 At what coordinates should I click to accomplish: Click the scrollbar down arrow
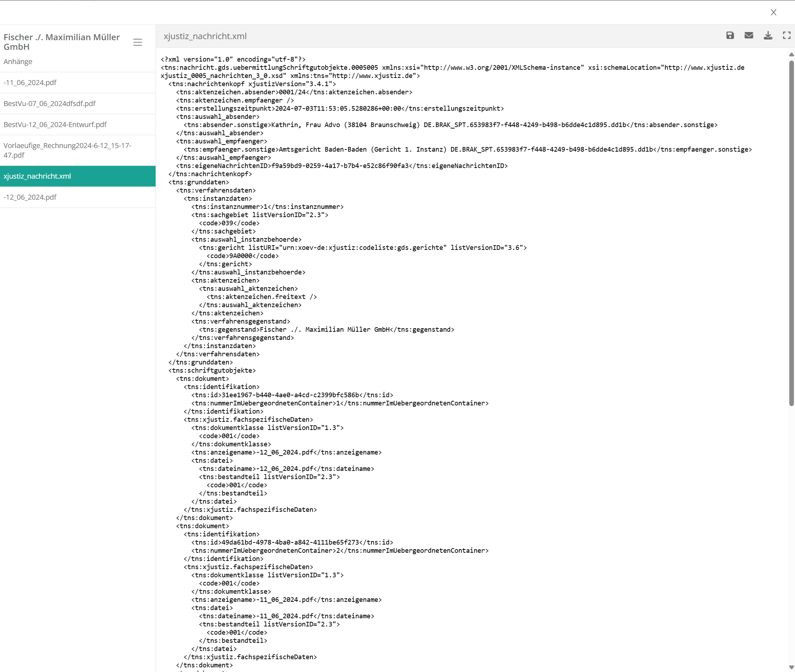(791, 667)
